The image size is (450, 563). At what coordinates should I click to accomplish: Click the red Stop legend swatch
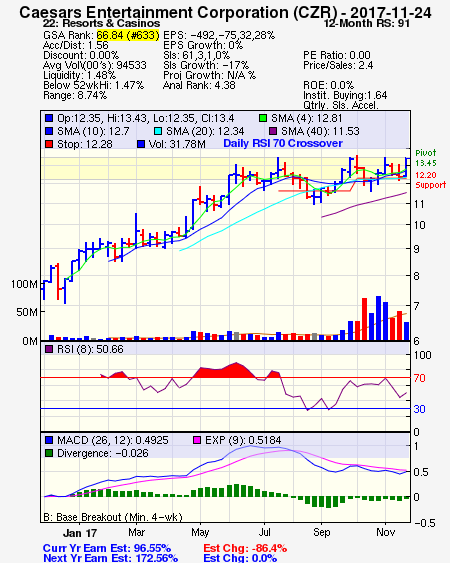coord(49,144)
